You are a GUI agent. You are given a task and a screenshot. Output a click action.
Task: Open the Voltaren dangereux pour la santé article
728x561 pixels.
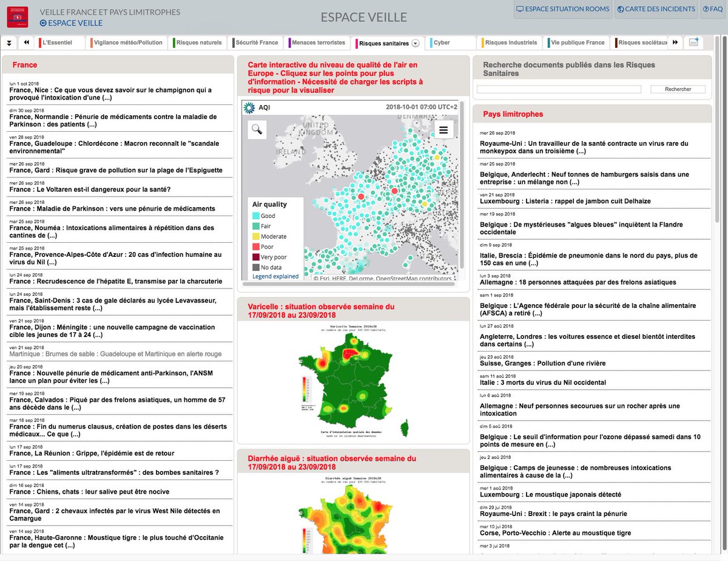(x=90, y=189)
